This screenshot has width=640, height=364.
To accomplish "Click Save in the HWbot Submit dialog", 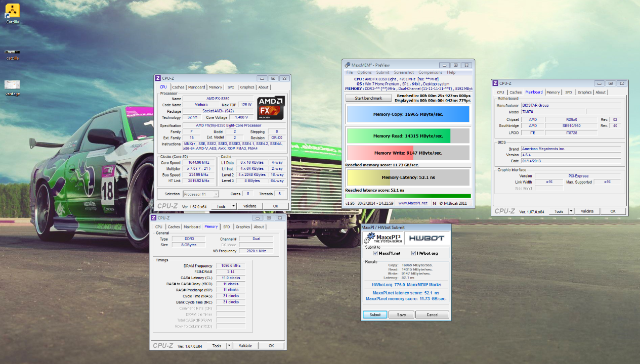I will pos(401,314).
